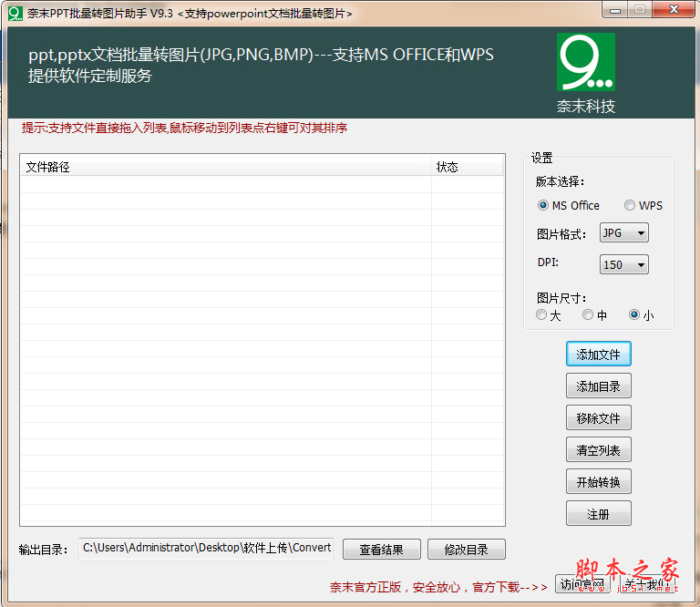
Task: Click the 添加文件 button
Action: [598, 355]
